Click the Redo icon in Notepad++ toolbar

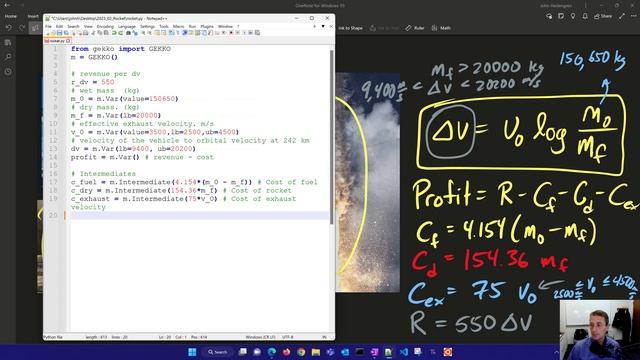[120, 33]
